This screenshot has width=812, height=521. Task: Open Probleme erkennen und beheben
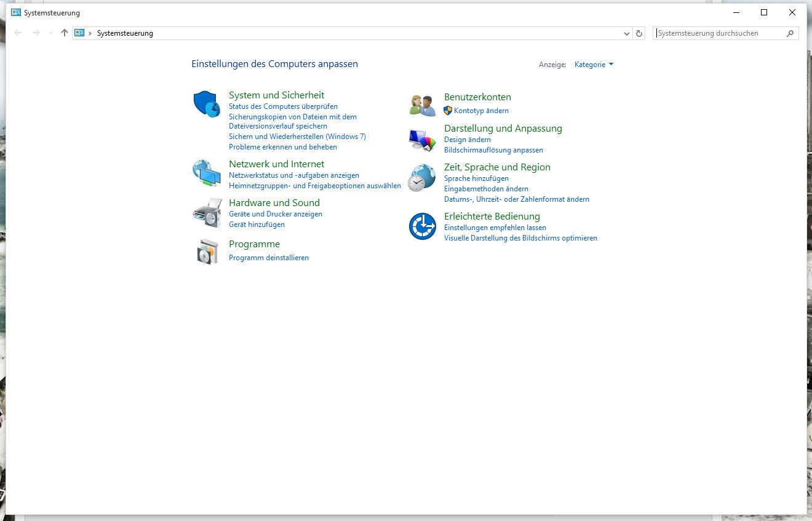283,147
